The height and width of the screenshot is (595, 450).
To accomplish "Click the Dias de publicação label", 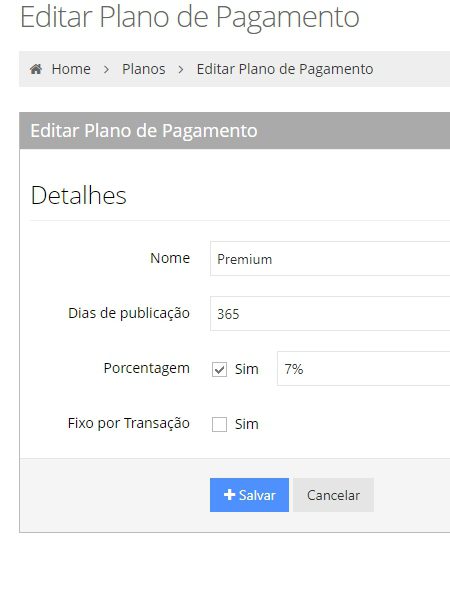I will pos(129,313).
